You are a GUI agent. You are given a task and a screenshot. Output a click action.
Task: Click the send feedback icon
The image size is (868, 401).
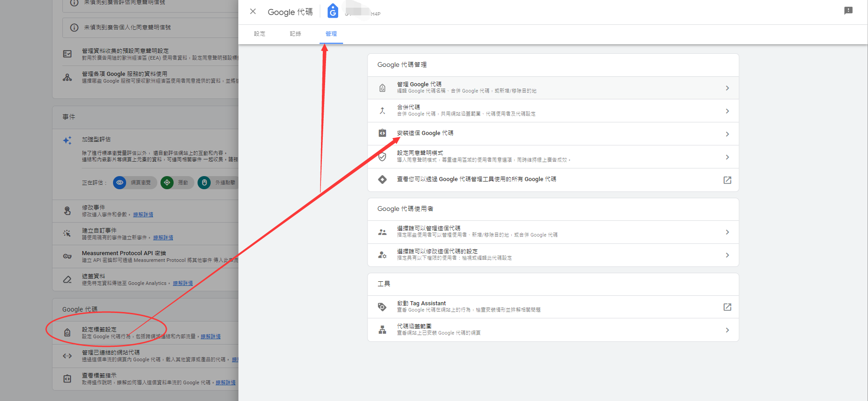point(848,11)
